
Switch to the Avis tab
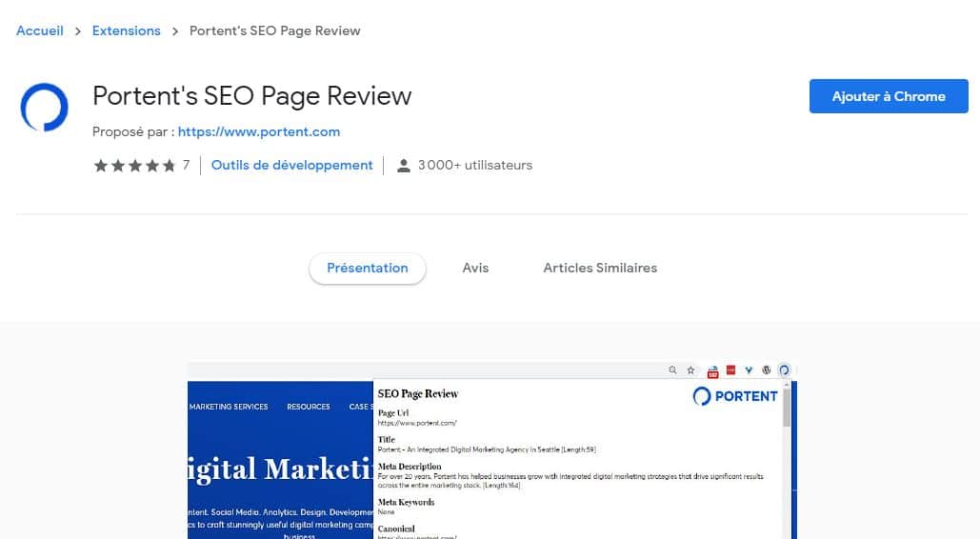click(x=475, y=269)
